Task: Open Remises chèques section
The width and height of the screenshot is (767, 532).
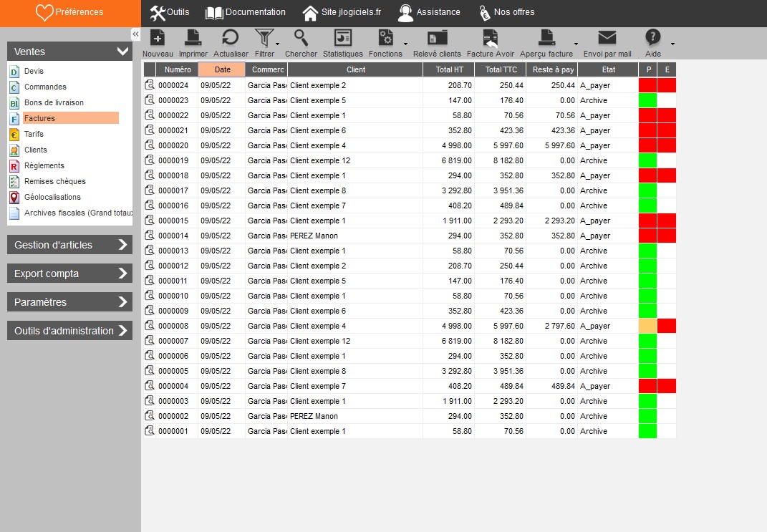Action: (54, 181)
